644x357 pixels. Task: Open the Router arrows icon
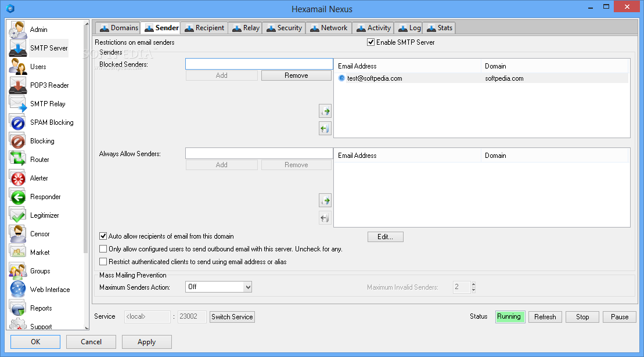click(17, 160)
